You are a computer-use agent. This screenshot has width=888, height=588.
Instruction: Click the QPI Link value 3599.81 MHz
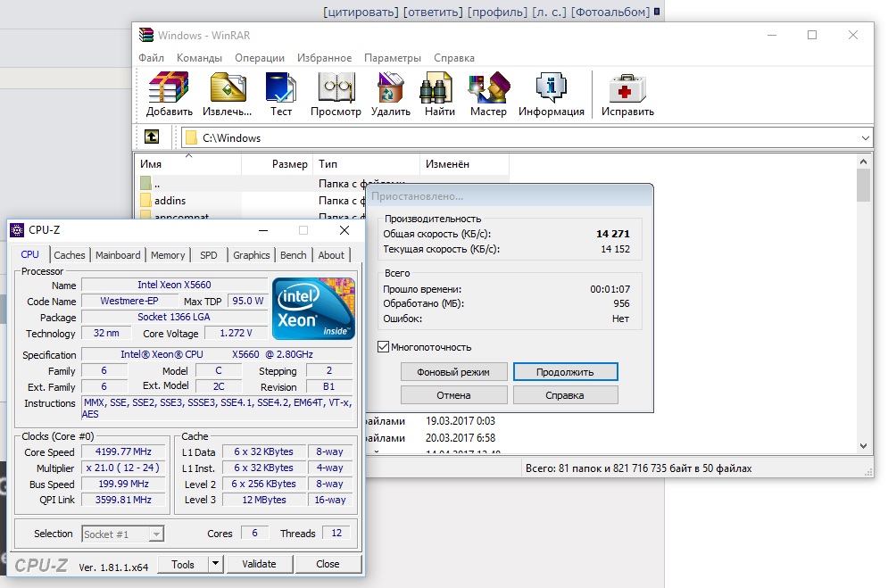point(123,500)
